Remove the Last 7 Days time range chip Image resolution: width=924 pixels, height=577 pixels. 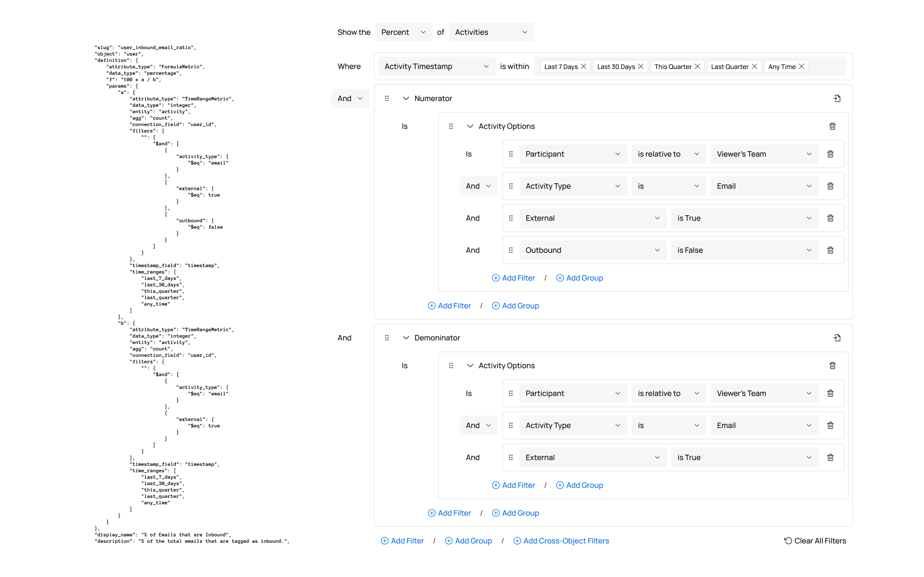tap(584, 66)
